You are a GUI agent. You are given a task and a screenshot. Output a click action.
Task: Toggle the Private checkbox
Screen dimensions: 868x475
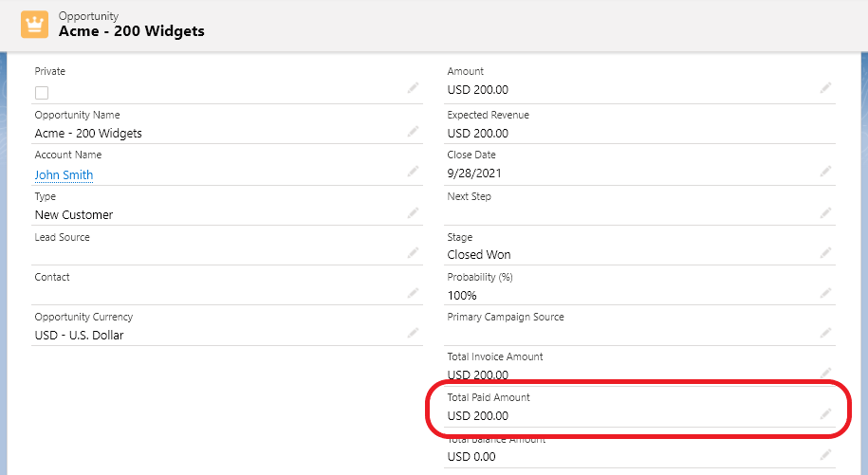[x=42, y=93]
